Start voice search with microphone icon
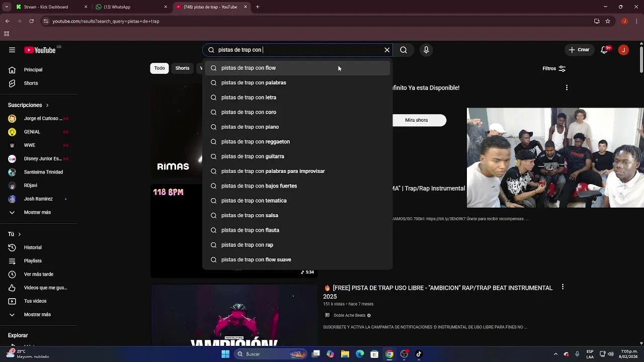Image resolution: width=644 pixels, height=362 pixels. [x=426, y=50]
